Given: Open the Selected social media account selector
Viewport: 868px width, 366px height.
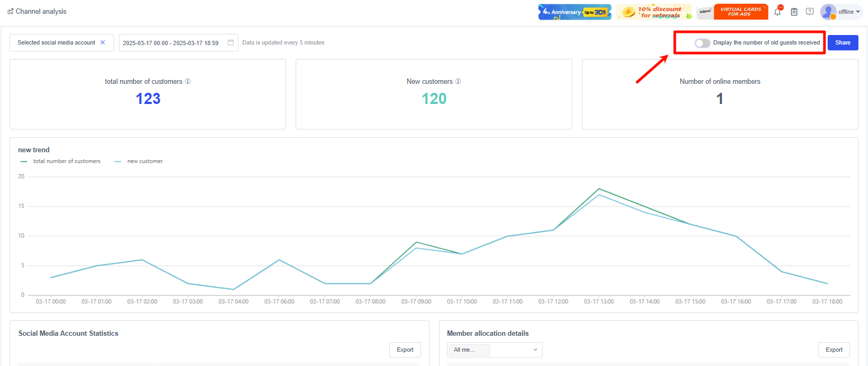Looking at the screenshot, I should click(x=56, y=42).
